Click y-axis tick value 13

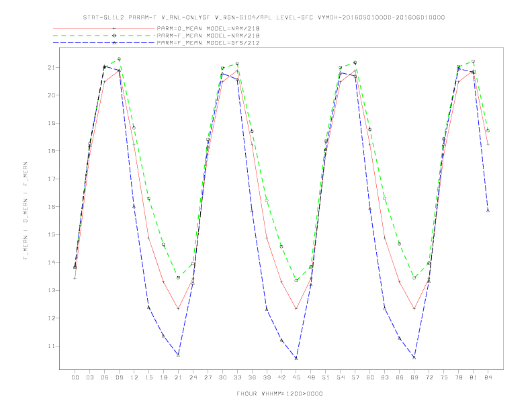click(51, 290)
